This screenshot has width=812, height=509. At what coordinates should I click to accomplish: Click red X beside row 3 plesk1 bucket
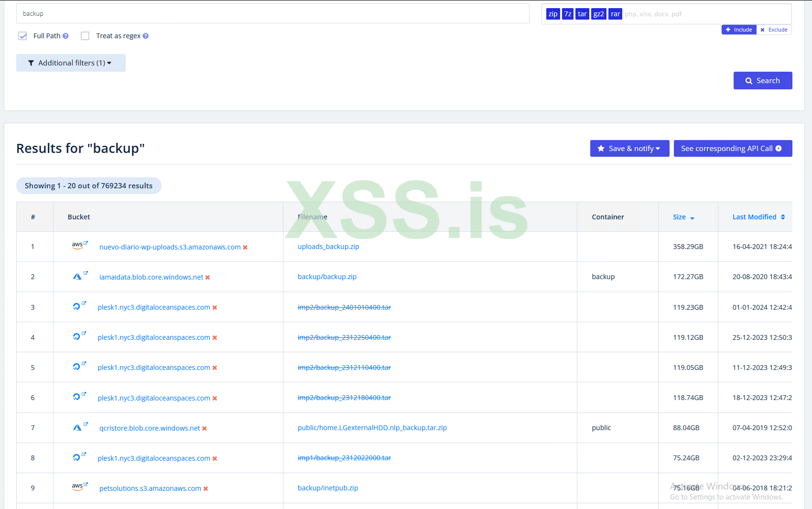[x=215, y=307]
